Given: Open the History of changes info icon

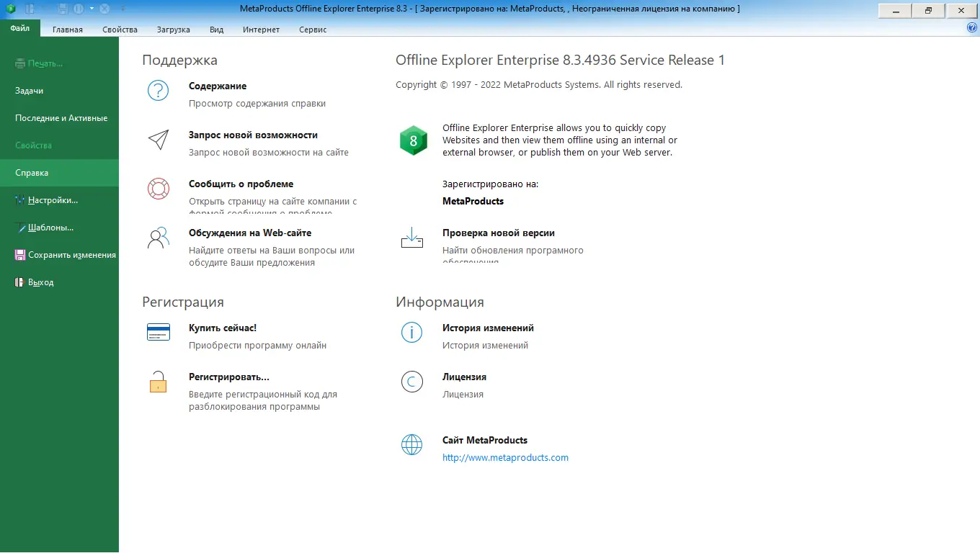Looking at the screenshot, I should pyautogui.click(x=411, y=332).
